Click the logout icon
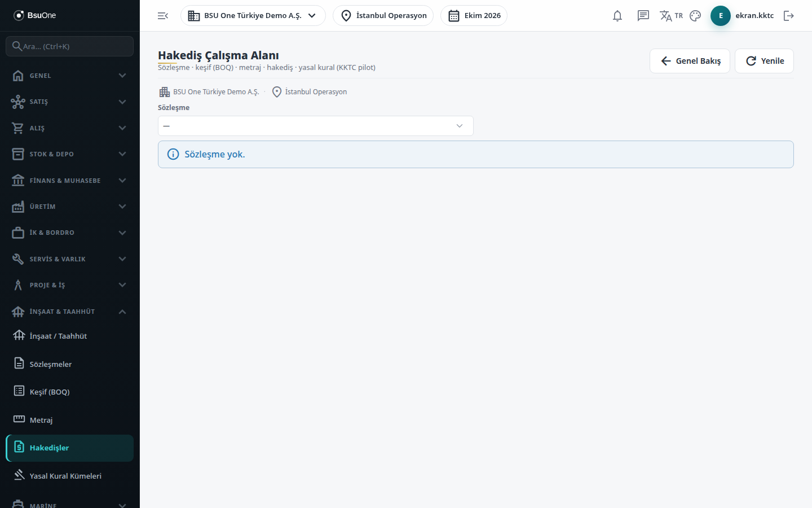Screen dimensions: 812x508 point(789,16)
